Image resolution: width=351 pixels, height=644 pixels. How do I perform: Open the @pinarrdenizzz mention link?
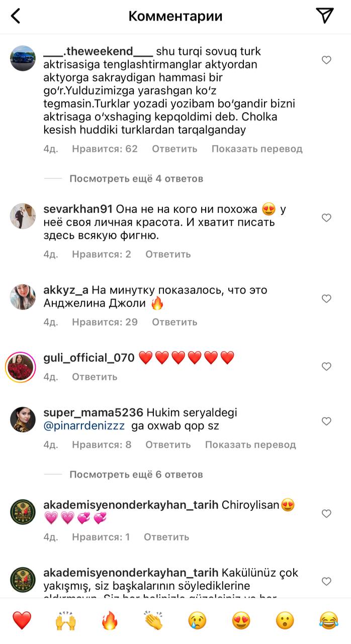coord(84,426)
